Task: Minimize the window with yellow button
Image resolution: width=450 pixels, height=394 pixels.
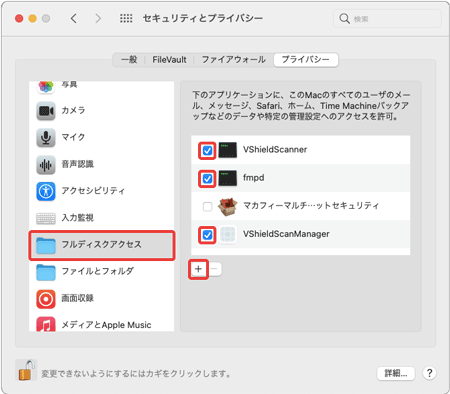Action: tap(32, 18)
